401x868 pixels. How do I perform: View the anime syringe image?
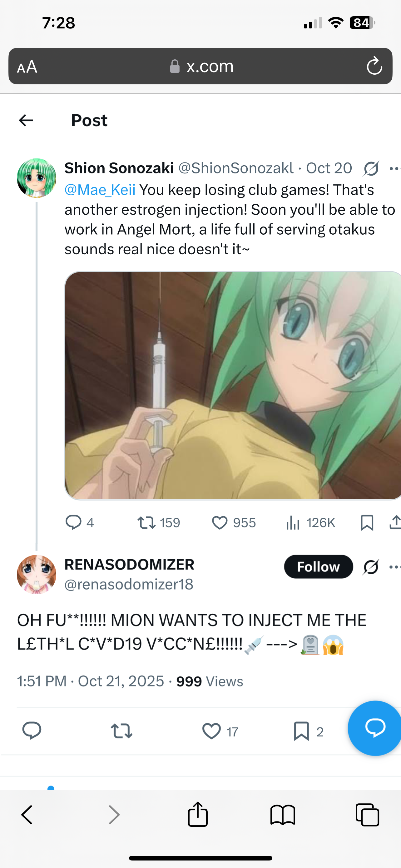tap(232, 386)
